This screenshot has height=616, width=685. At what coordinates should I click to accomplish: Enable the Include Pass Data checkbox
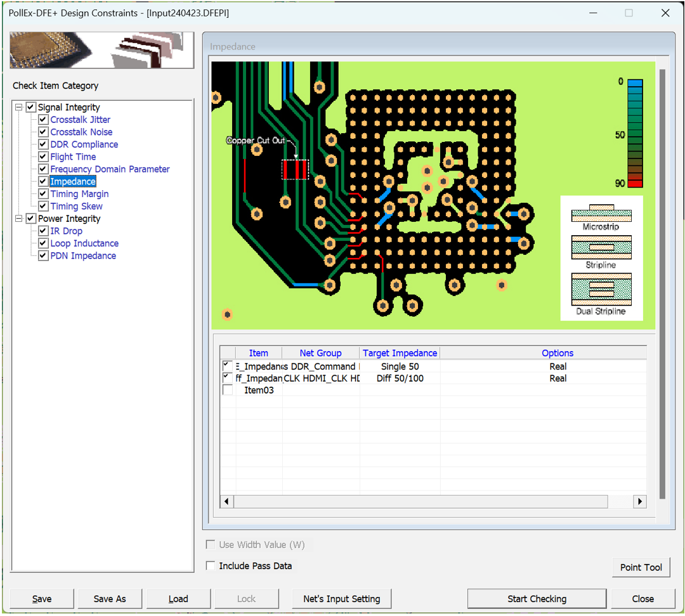point(211,566)
